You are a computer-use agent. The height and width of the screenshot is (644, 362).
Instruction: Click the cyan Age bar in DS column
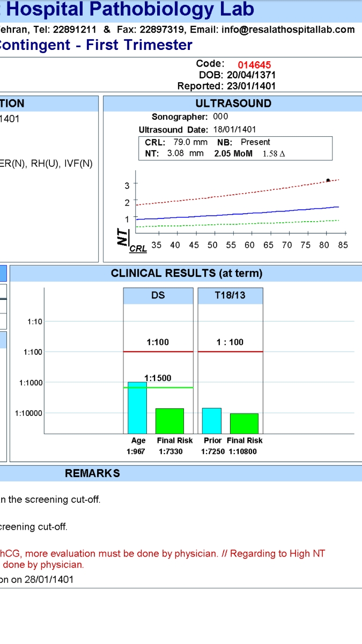tap(137, 408)
